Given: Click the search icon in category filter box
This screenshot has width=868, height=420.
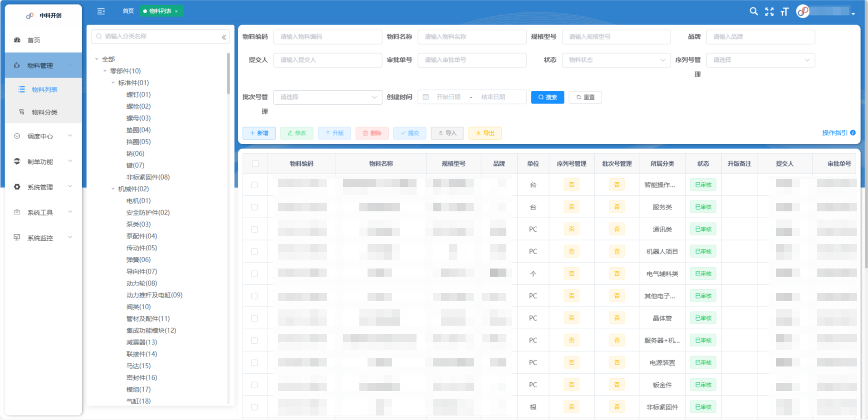Looking at the screenshot, I should [x=99, y=36].
